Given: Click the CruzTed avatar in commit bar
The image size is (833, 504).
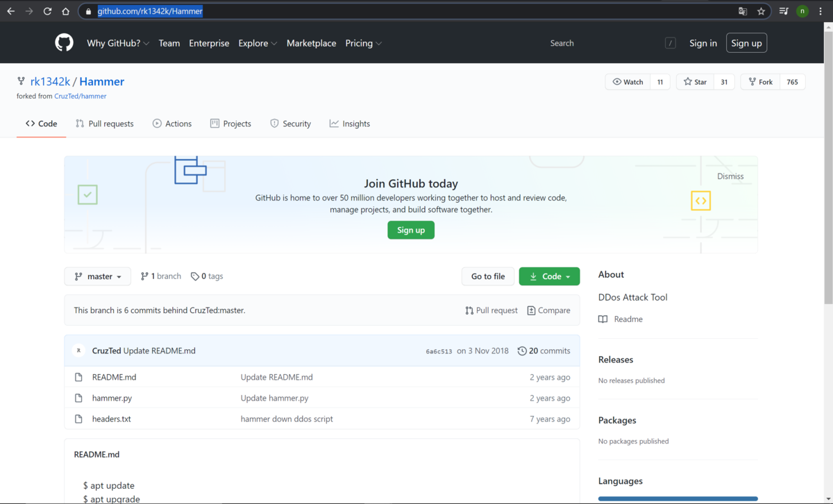Looking at the screenshot, I should click(79, 351).
